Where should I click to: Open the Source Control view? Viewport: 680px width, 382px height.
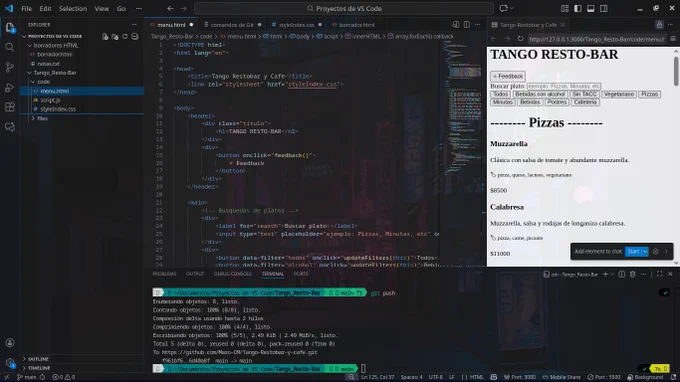[10, 67]
